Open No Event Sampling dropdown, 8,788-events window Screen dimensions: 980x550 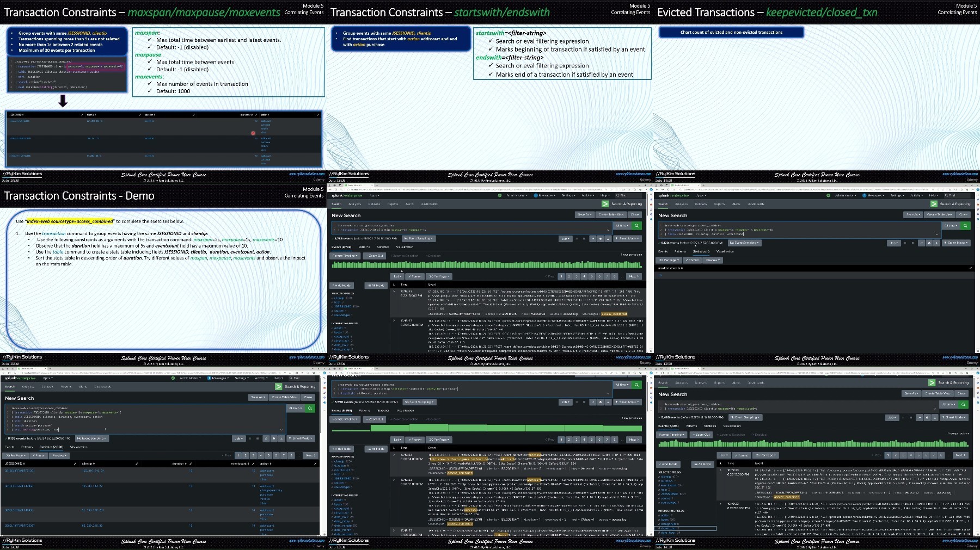(x=419, y=238)
